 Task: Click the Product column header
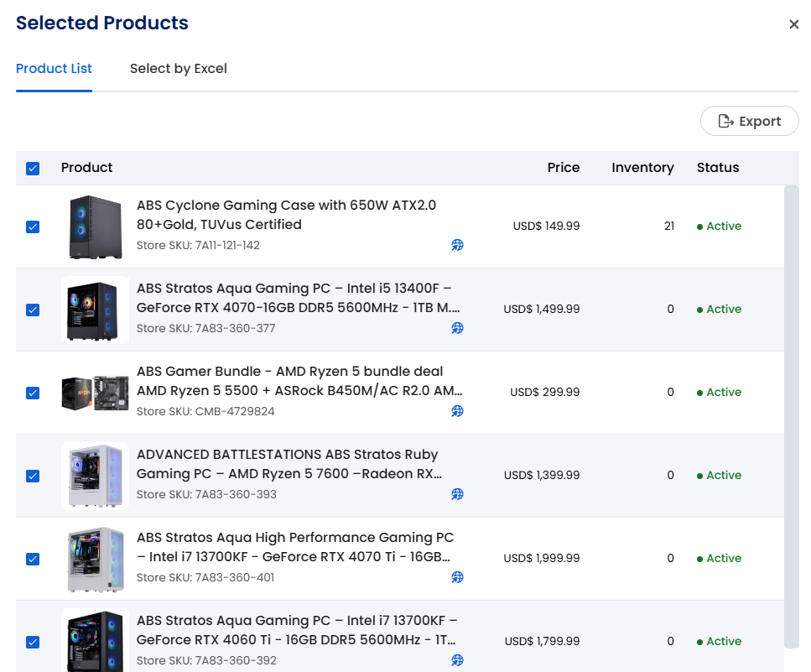click(86, 168)
